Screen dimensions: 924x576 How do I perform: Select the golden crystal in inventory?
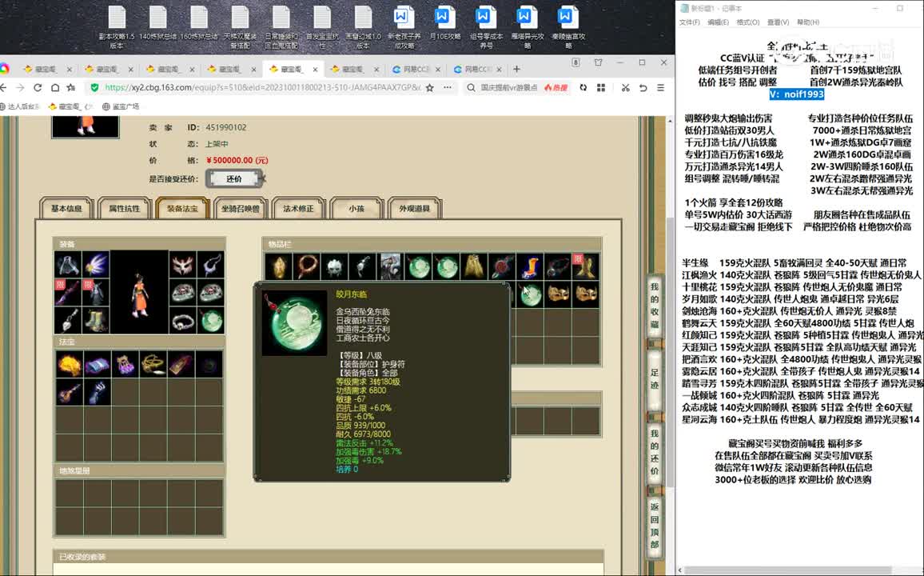pos(279,266)
